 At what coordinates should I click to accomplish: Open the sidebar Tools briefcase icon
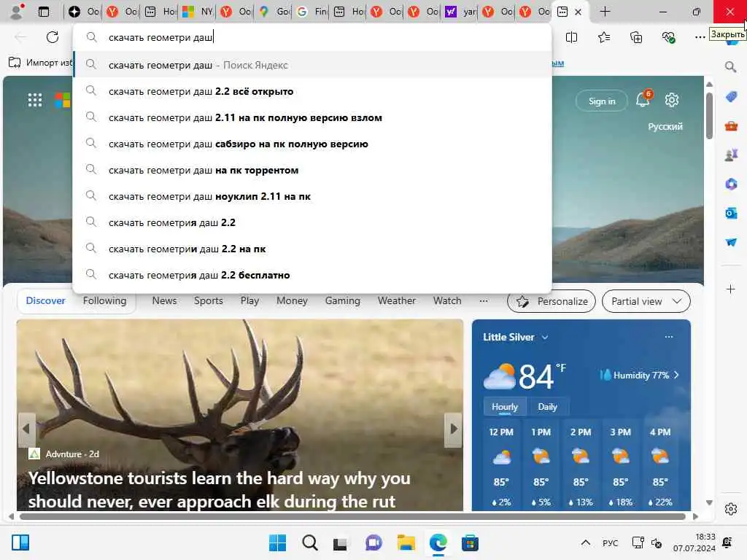pyautogui.click(x=731, y=126)
